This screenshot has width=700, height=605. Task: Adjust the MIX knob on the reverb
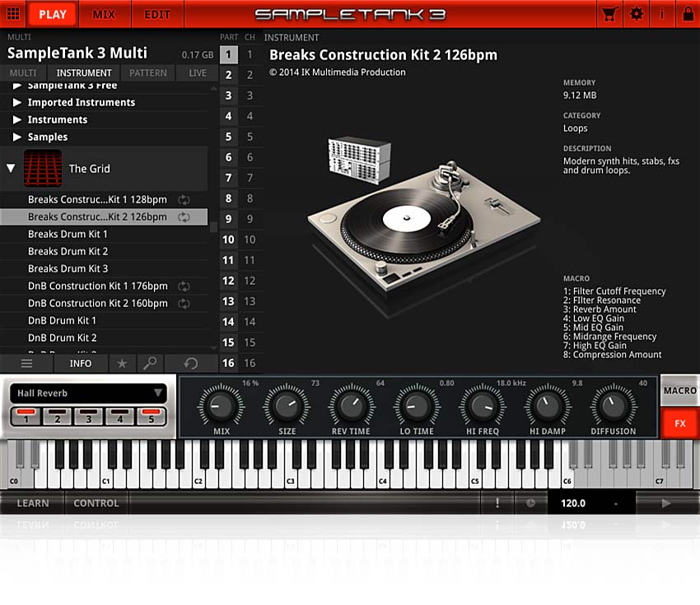pyautogui.click(x=220, y=407)
